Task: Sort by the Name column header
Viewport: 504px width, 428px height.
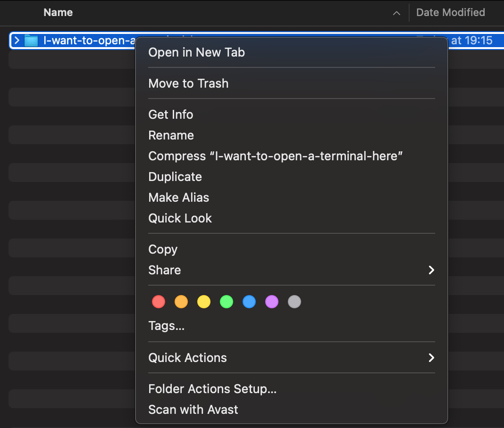Action: click(58, 13)
